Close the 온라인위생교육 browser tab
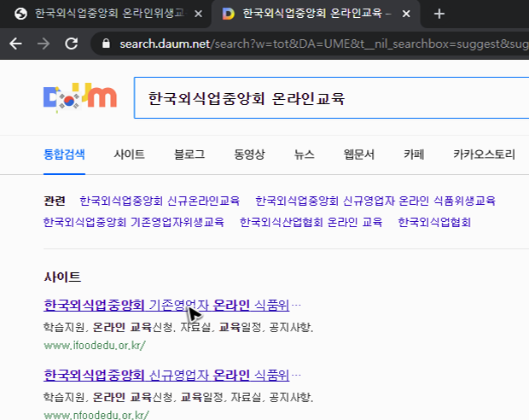This screenshot has width=529, height=420. click(198, 14)
